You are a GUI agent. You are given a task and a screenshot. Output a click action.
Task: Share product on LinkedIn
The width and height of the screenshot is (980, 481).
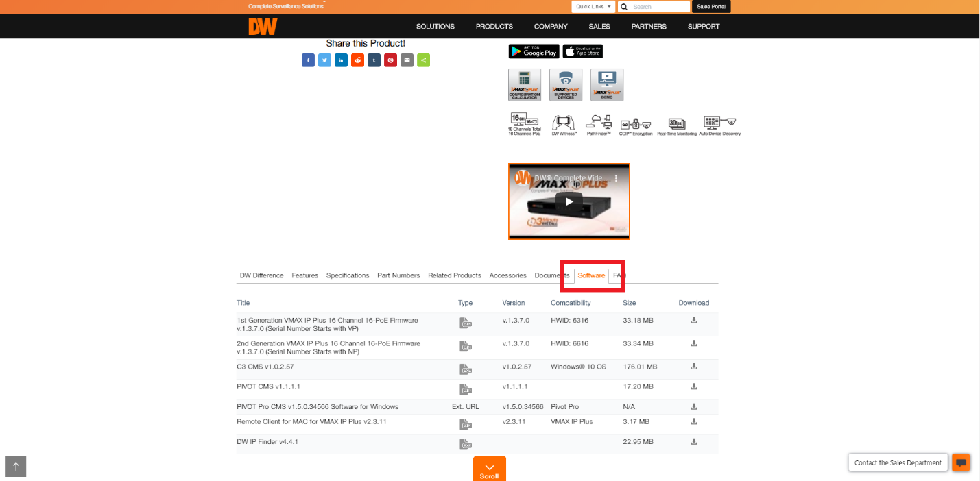click(341, 60)
